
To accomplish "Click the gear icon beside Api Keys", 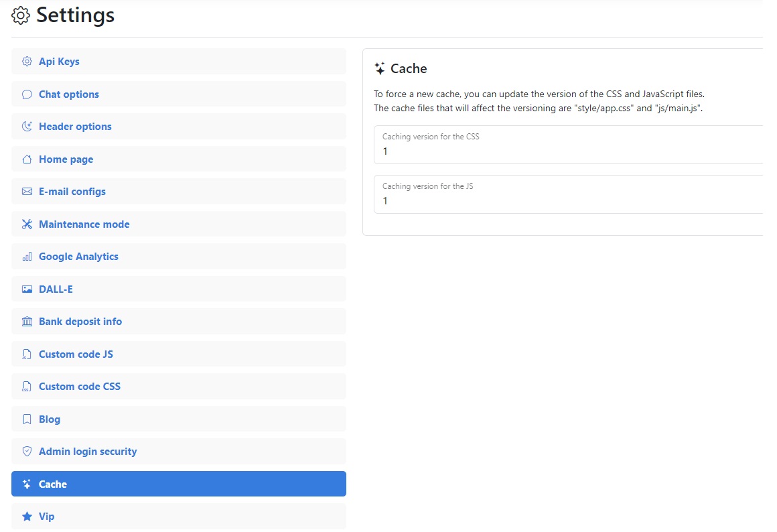I will click(x=27, y=62).
